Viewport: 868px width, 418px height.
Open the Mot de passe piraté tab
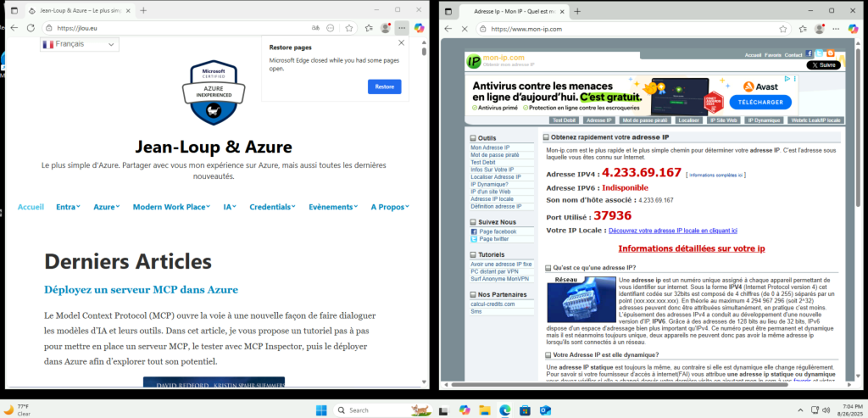coord(645,120)
